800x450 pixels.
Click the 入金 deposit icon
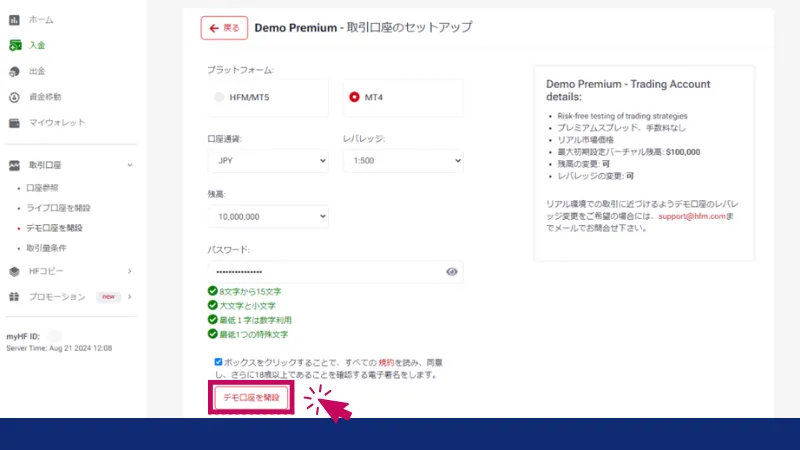[x=14, y=45]
